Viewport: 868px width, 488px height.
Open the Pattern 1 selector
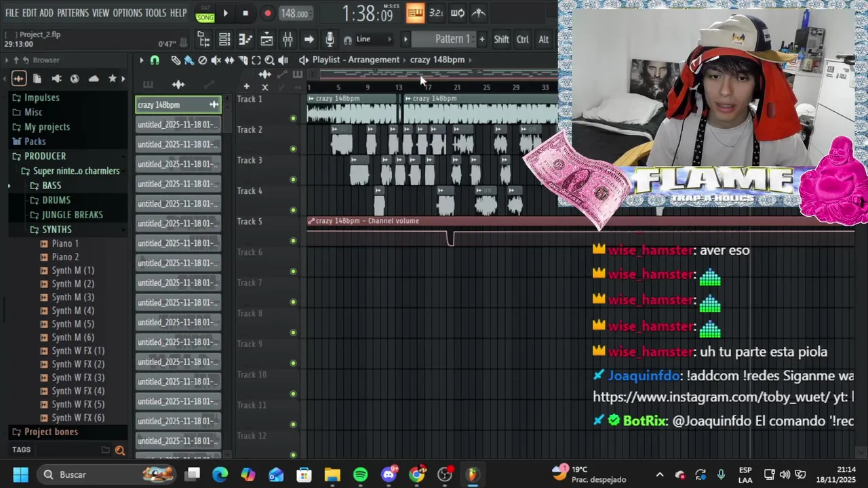444,39
